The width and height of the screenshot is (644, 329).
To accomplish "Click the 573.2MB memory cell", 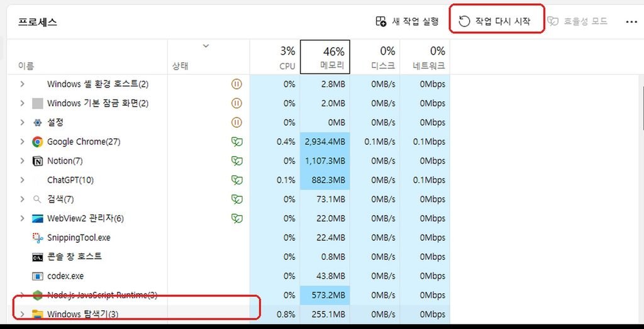I will click(x=325, y=295).
